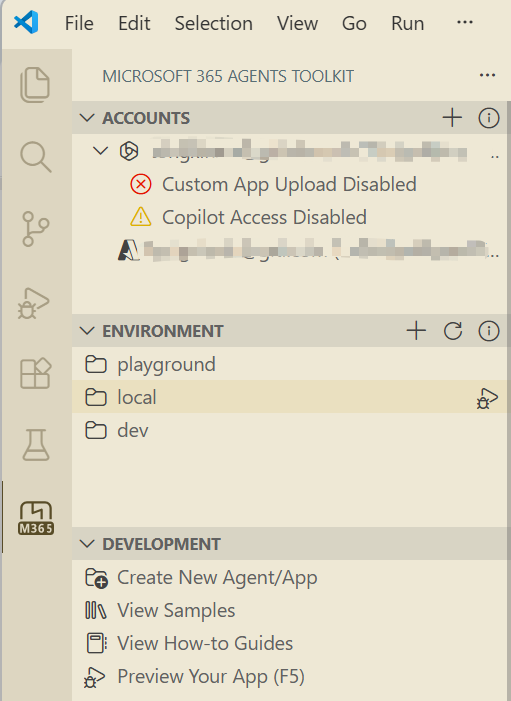The height and width of the screenshot is (701, 511).
Task: Open the Search view in activity bar
Action: (35, 157)
